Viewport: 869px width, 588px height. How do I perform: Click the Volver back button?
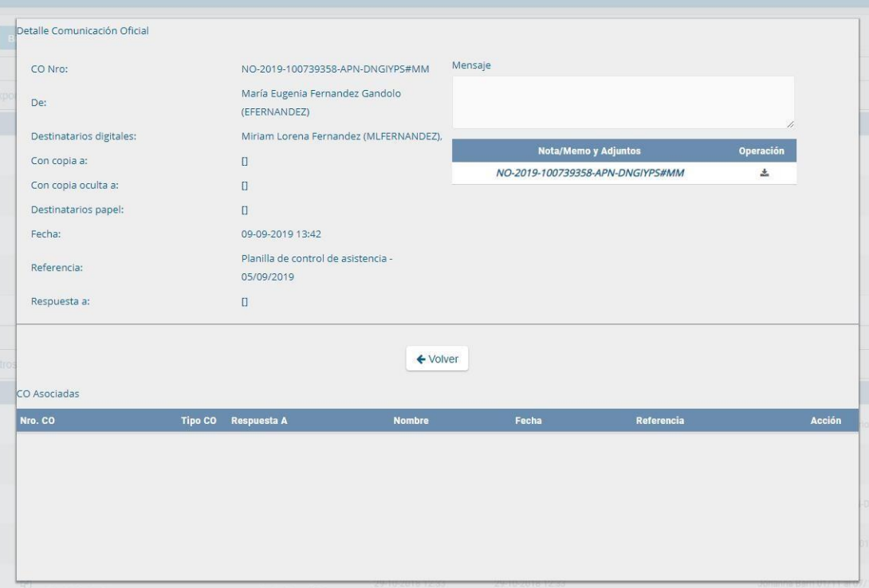[x=437, y=359]
